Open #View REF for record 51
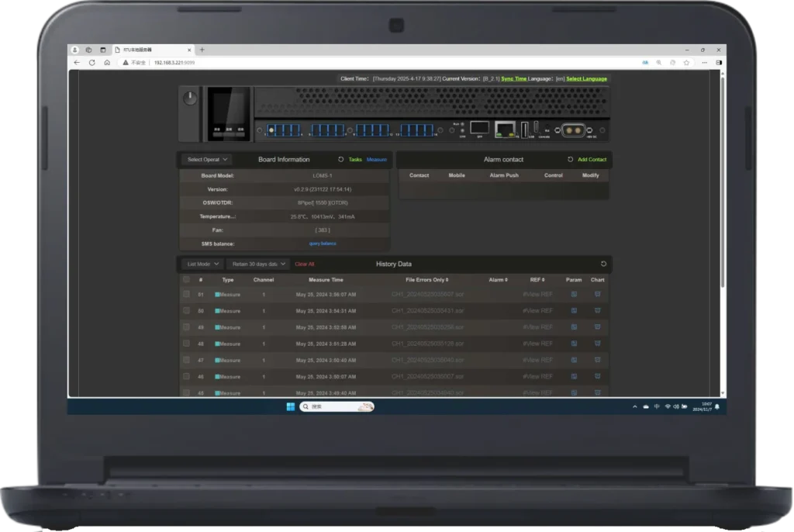794x532 pixels. (537, 295)
